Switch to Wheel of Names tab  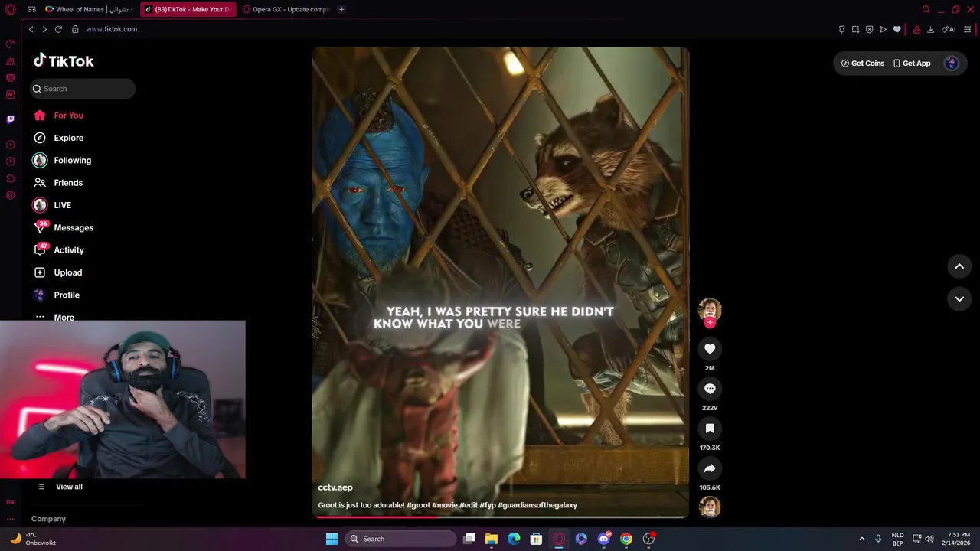coord(88,9)
